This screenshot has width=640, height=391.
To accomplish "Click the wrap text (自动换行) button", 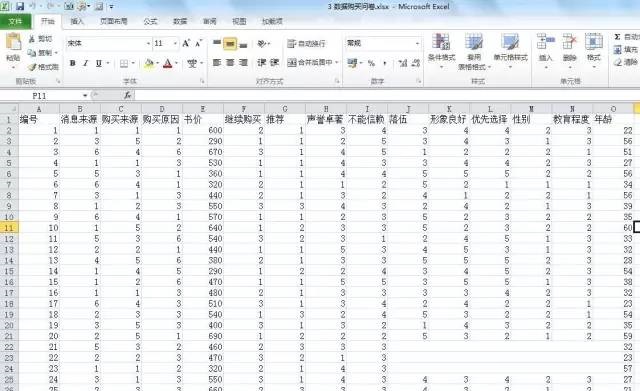I will [306, 43].
